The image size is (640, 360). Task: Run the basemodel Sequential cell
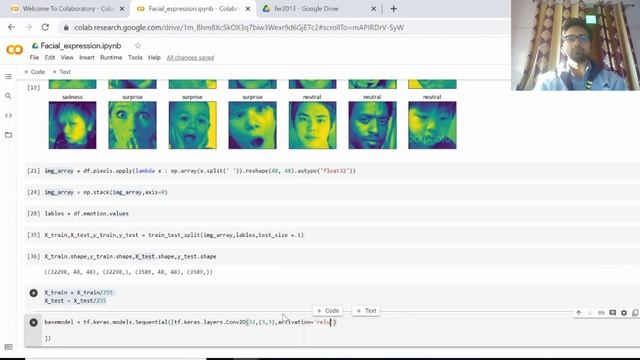click(33, 322)
